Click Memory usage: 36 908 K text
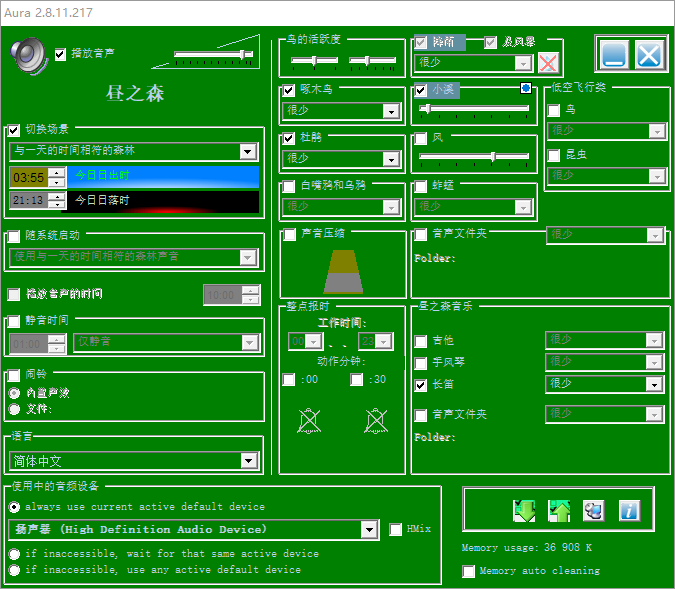The height and width of the screenshot is (589, 675). click(x=526, y=548)
